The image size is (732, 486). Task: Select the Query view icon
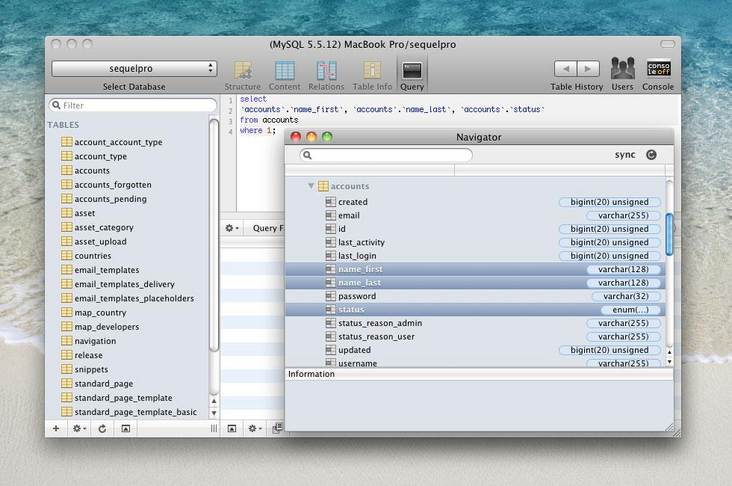tap(411, 71)
